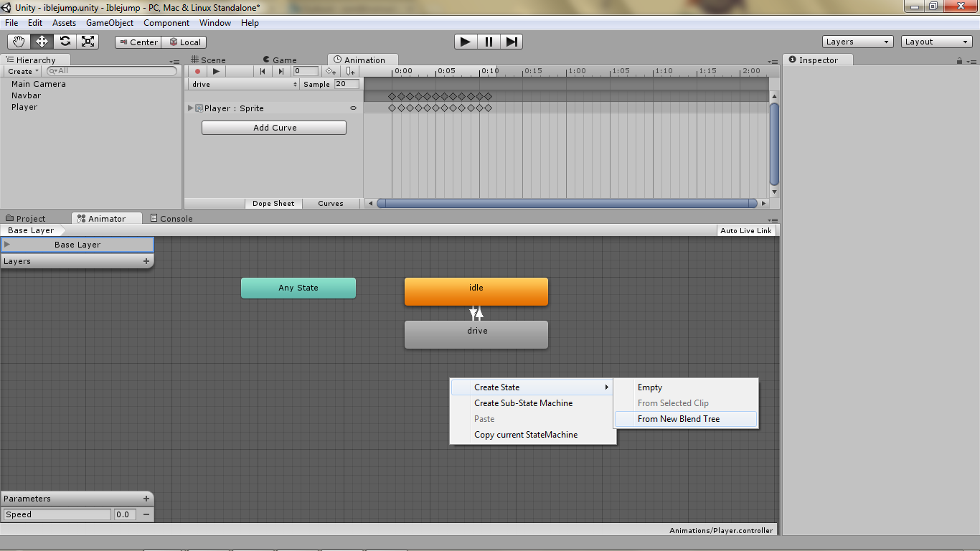Open the File menu
Screen dimensions: 980x551
coord(11,23)
